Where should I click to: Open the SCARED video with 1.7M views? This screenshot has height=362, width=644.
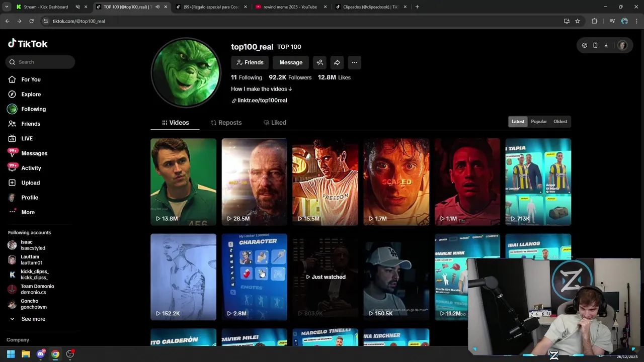pos(396,182)
